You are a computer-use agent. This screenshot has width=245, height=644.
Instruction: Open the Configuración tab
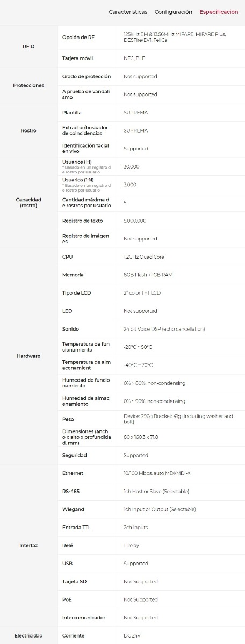(173, 12)
